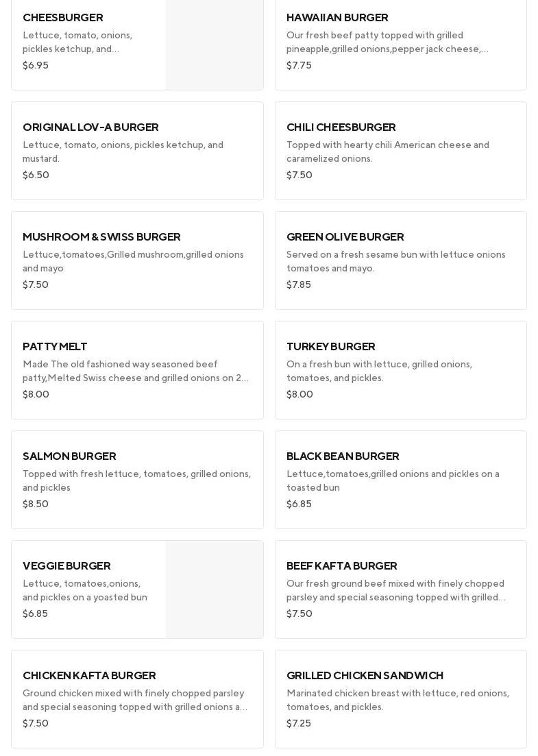The width and height of the screenshot is (538, 756).
Task: Click the $7.85 Green Olive Burger price
Action: [x=299, y=285]
